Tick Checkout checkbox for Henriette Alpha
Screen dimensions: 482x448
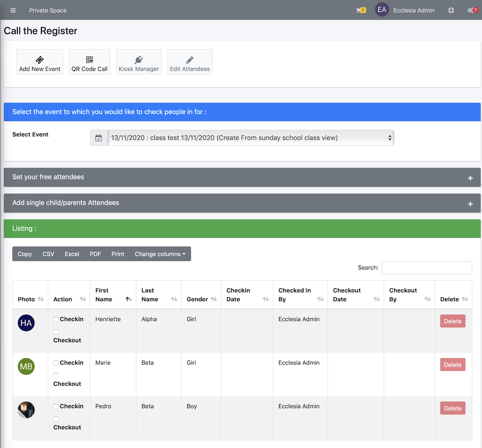[x=56, y=332]
